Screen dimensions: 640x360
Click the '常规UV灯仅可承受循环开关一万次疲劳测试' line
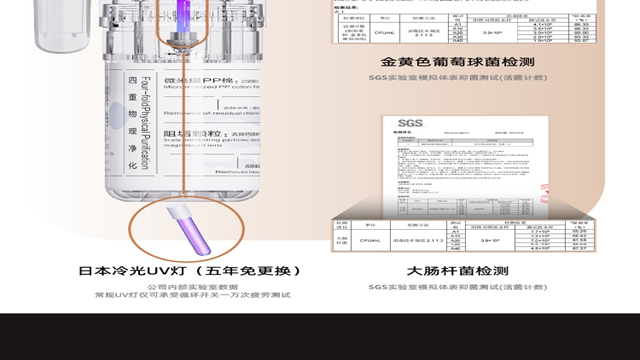(x=193, y=295)
